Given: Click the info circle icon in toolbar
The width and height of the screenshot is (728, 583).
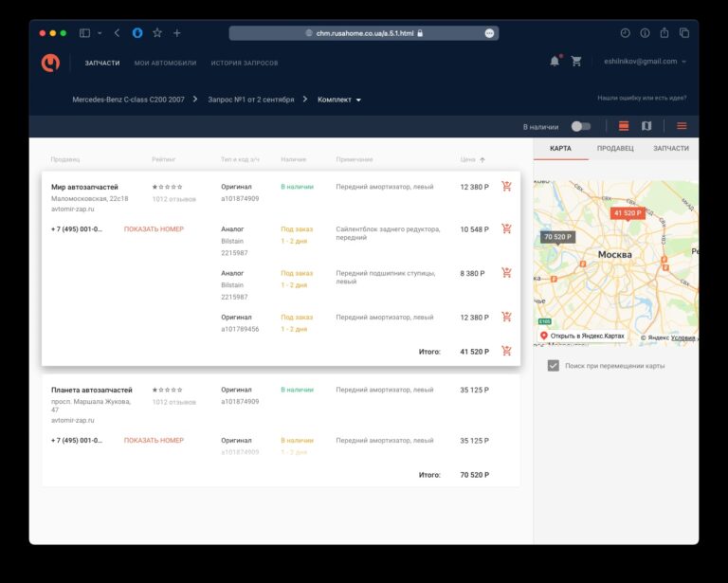Looking at the screenshot, I should click(645, 33).
